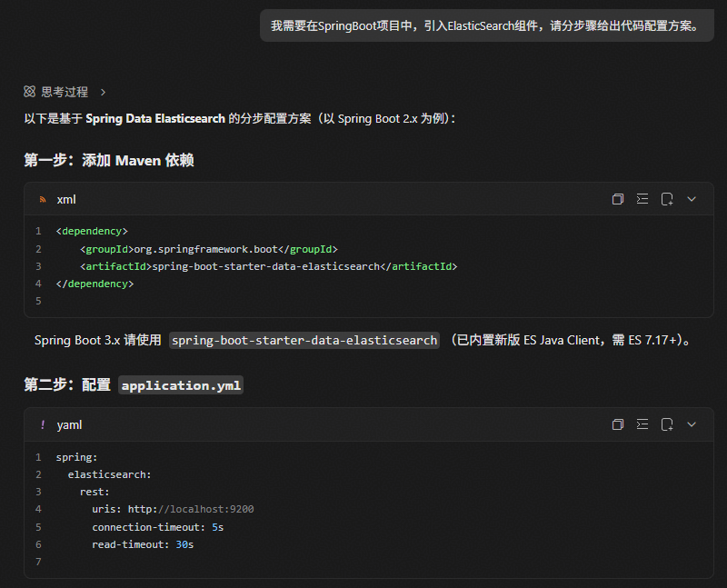Click the uris http://localhost:9200 line
The height and width of the screenshot is (588, 727).
[x=173, y=509]
